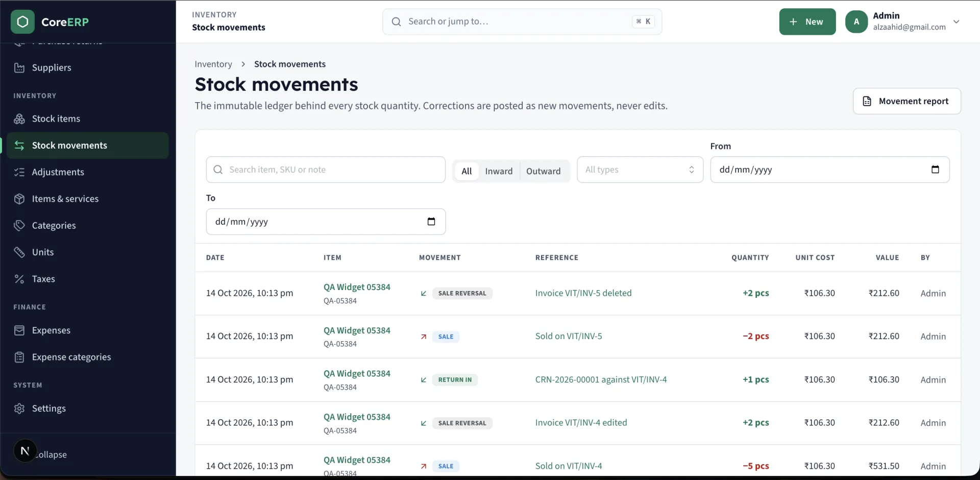Open the Movement report

(x=907, y=101)
